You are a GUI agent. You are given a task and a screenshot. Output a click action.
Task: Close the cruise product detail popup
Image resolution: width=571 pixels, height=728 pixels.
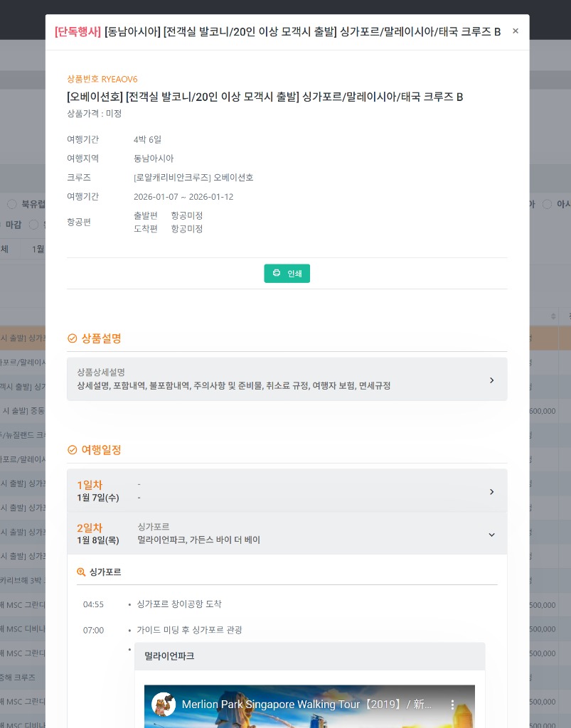pos(516,31)
